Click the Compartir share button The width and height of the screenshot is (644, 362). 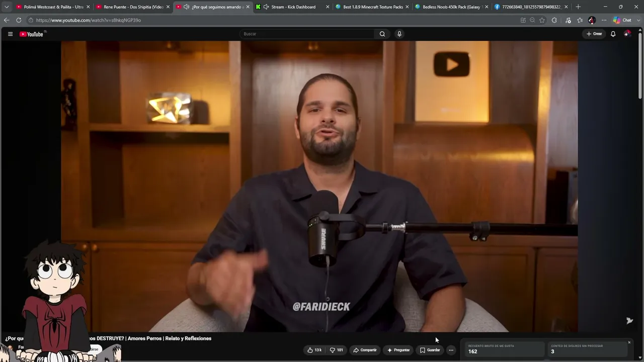(x=365, y=350)
